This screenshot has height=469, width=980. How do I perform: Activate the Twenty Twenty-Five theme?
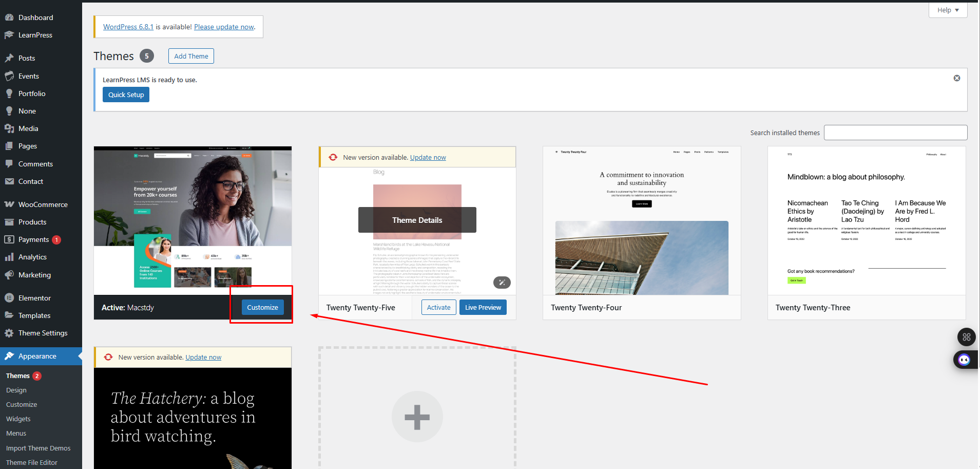click(x=438, y=307)
